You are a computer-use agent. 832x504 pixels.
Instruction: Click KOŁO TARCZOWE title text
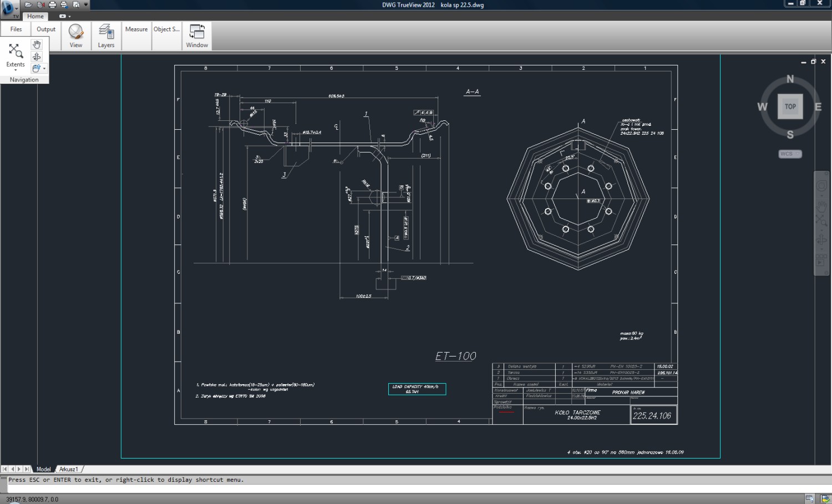coord(577,413)
